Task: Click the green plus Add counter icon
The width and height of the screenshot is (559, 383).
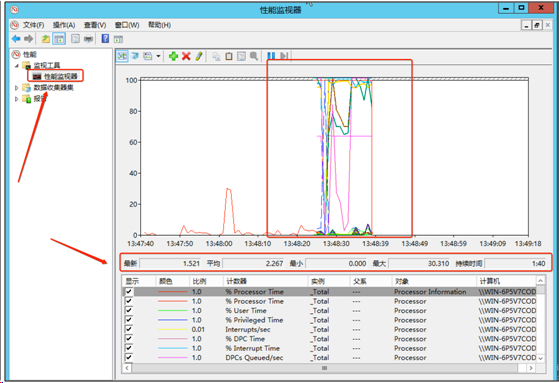Action: coord(173,56)
